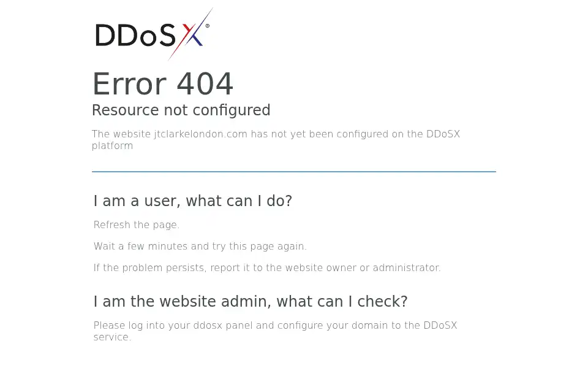Click the blue horizontal divider line

[x=294, y=172]
